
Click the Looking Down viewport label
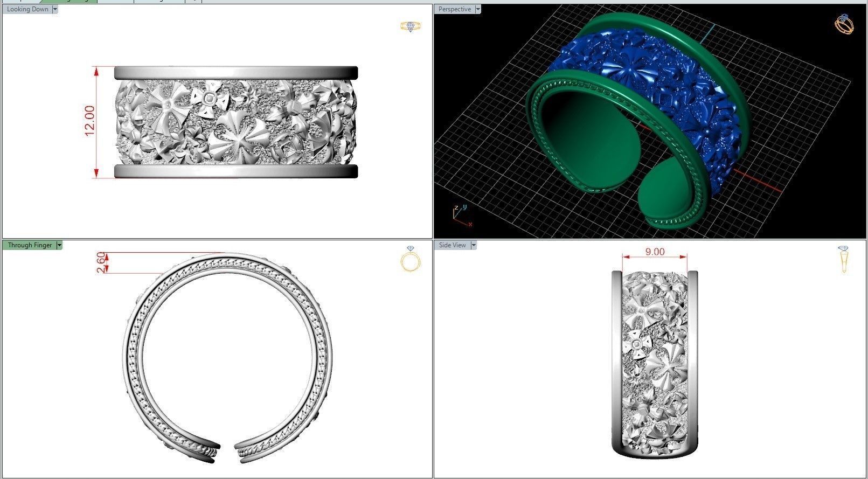[x=27, y=9]
